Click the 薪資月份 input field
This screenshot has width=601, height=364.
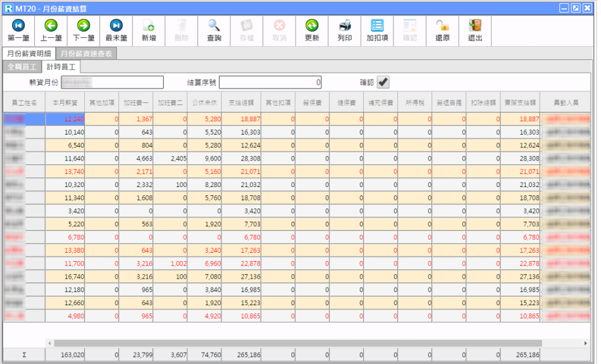coord(113,82)
